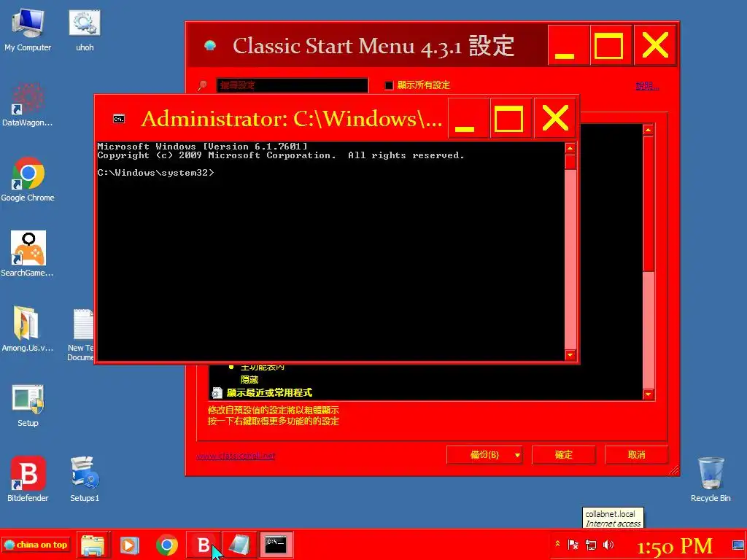The height and width of the screenshot is (560, 747).
Task: Select the 隱藏 radio option
Action: point(249,379)
